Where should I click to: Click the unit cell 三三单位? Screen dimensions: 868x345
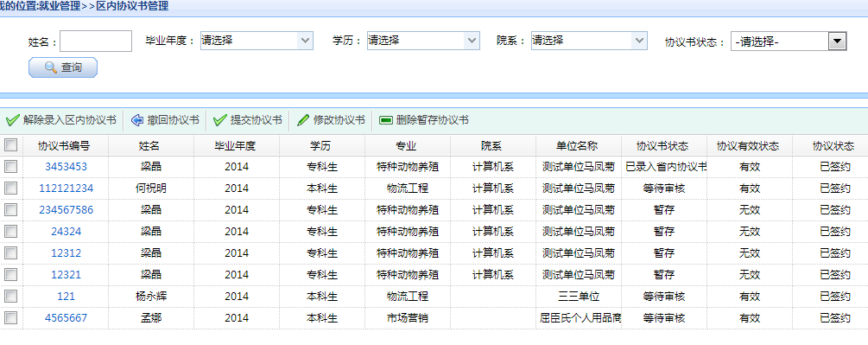point(579,297)
